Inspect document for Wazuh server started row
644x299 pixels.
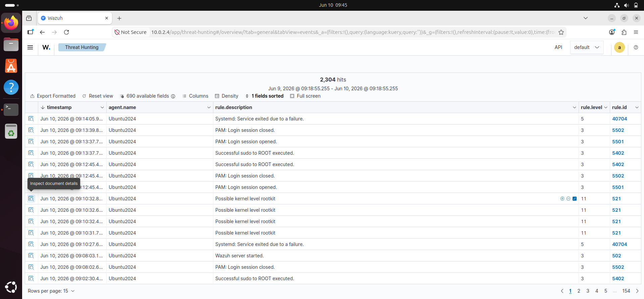pos(31,256)
